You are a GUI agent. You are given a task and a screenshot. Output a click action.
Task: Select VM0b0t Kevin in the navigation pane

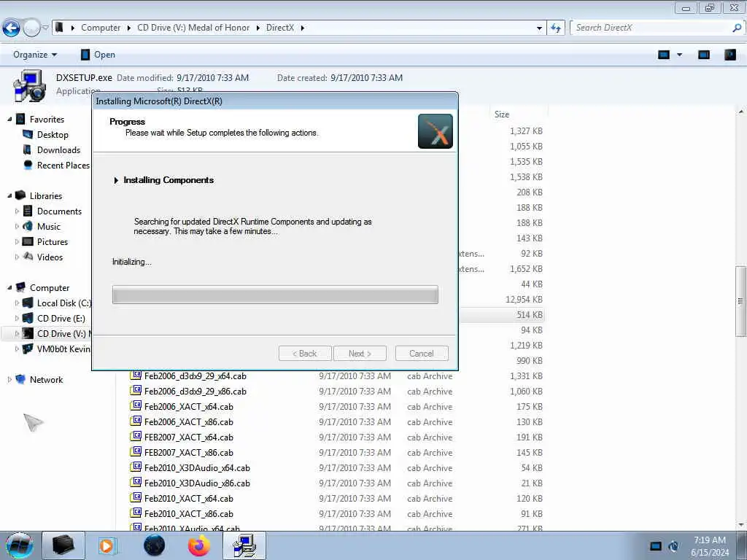click(63, 349)
